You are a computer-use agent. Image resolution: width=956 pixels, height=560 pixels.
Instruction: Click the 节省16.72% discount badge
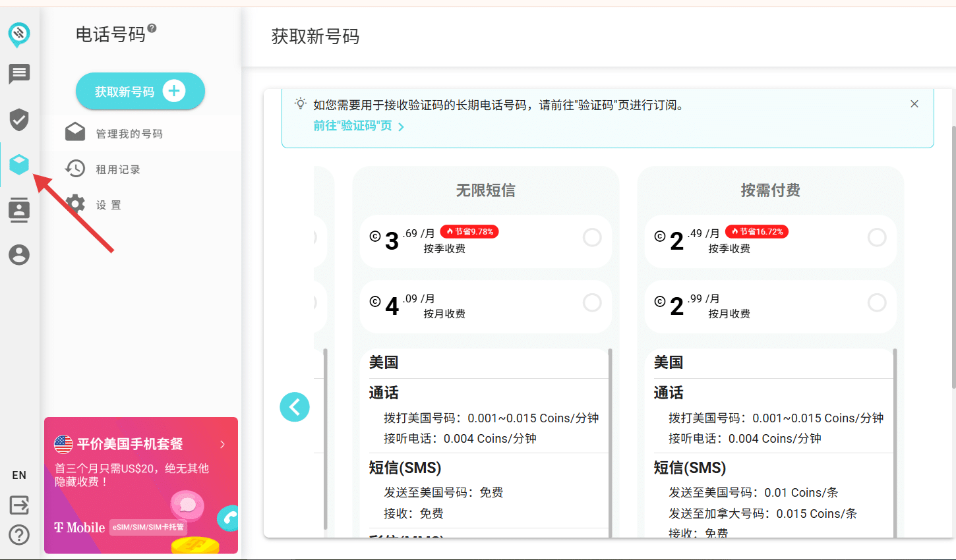(x=757, y=232)
